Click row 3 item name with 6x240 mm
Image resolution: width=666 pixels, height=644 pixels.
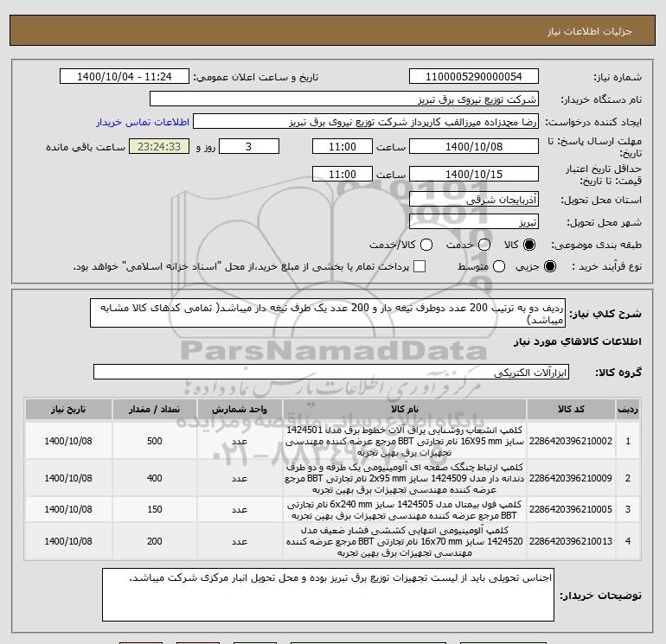click(x=405, y=509)
